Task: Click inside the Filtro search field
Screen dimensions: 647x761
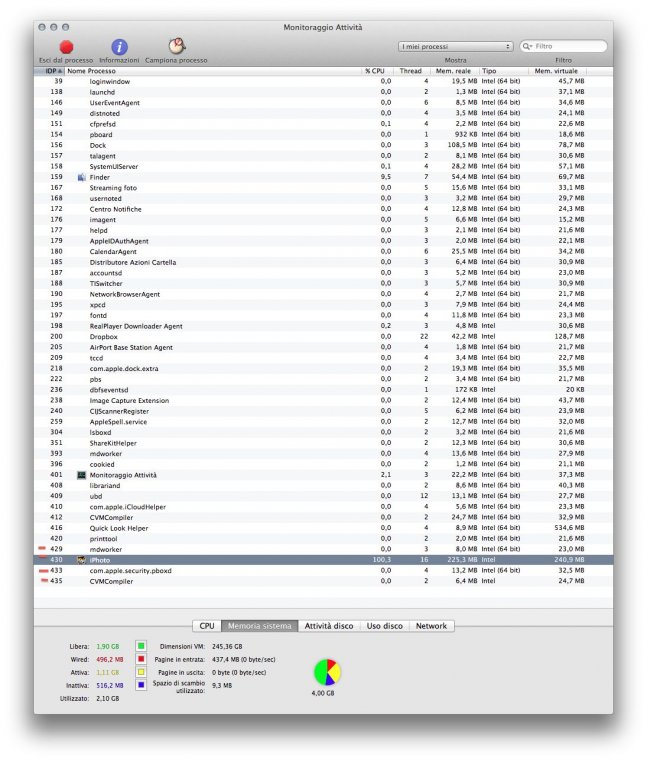Action: tap(564, 47)
